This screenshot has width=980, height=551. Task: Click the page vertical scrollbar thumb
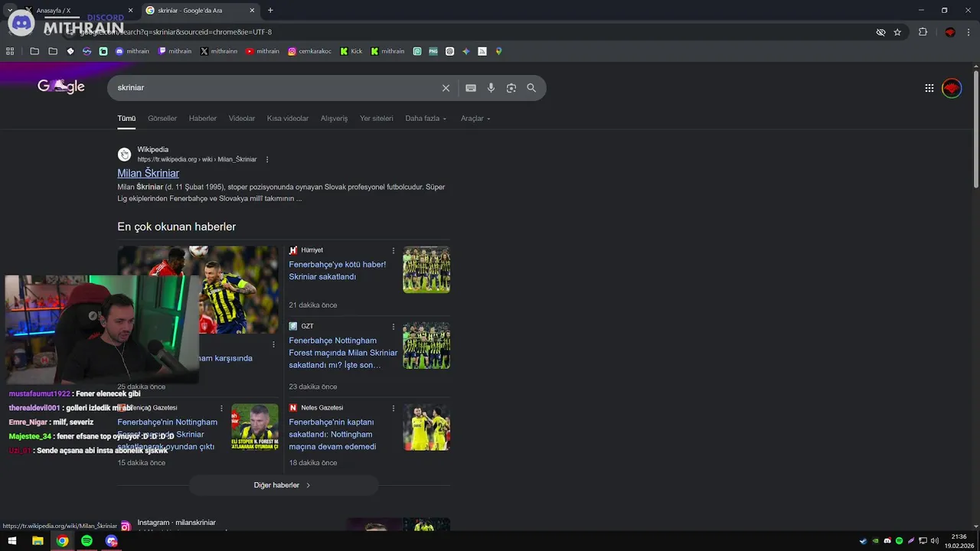click(976, 129)
